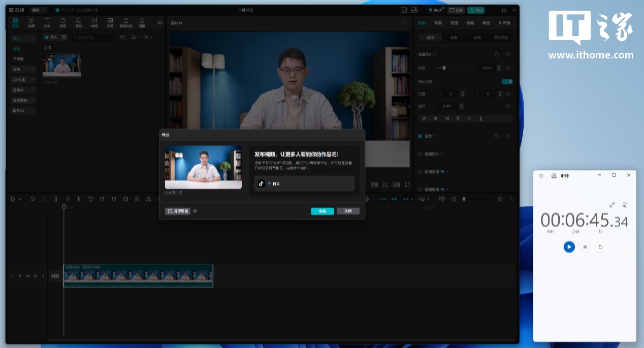Open the 转场 transitions icon
Screen dimensions: 644x348
(94, 22)
